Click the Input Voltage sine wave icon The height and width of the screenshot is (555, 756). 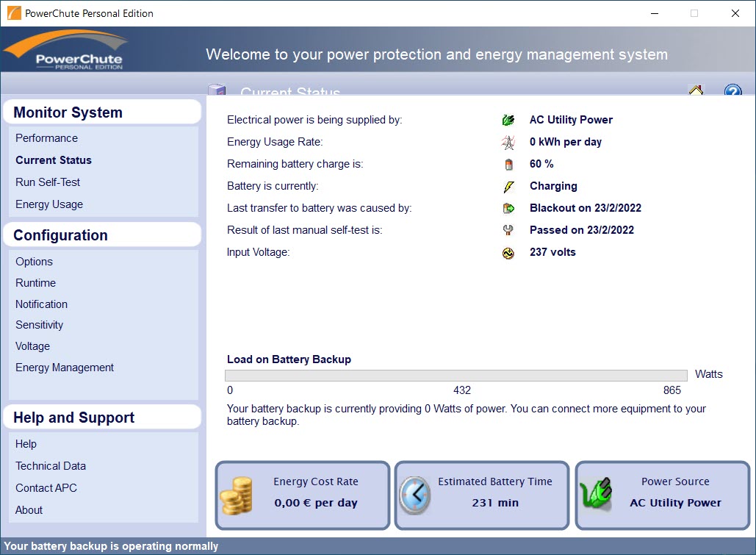508,252
